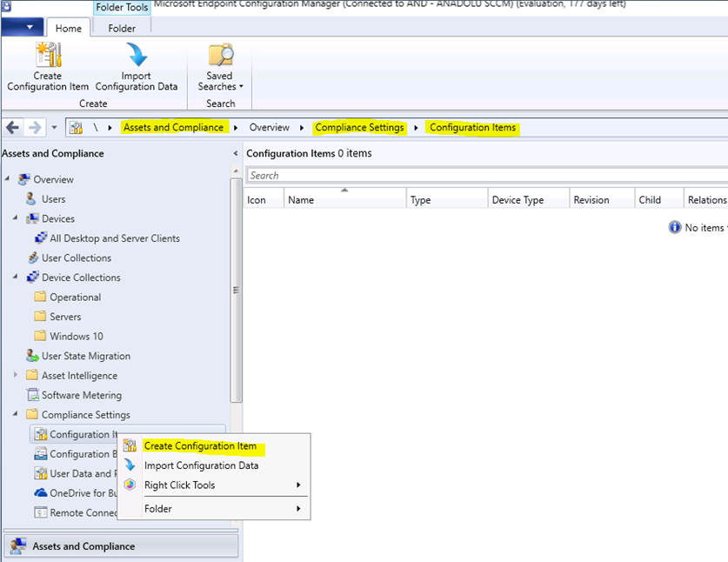The width and height of the screenshot is (728, 562).
Task: Select the Compliance Settings folder icon
Action: (x=32, y=414)
